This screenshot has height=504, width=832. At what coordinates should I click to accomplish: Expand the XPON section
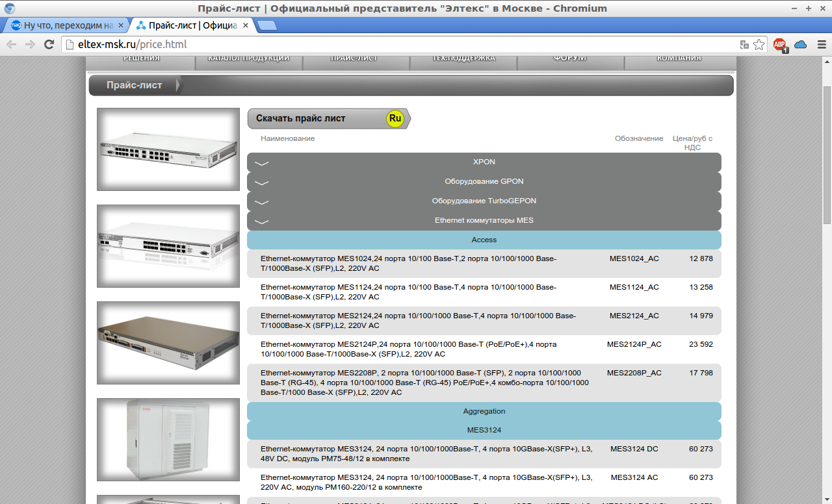tap(484, 162)
